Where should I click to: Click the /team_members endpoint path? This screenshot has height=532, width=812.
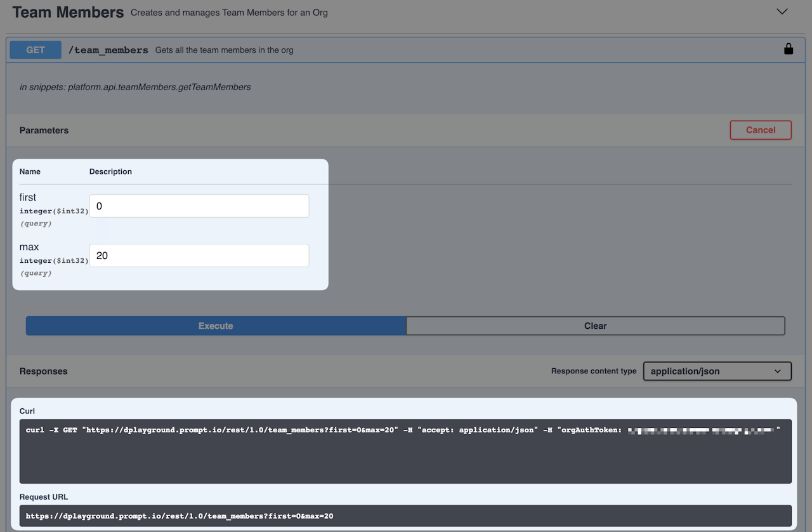(x=108, y=50)
